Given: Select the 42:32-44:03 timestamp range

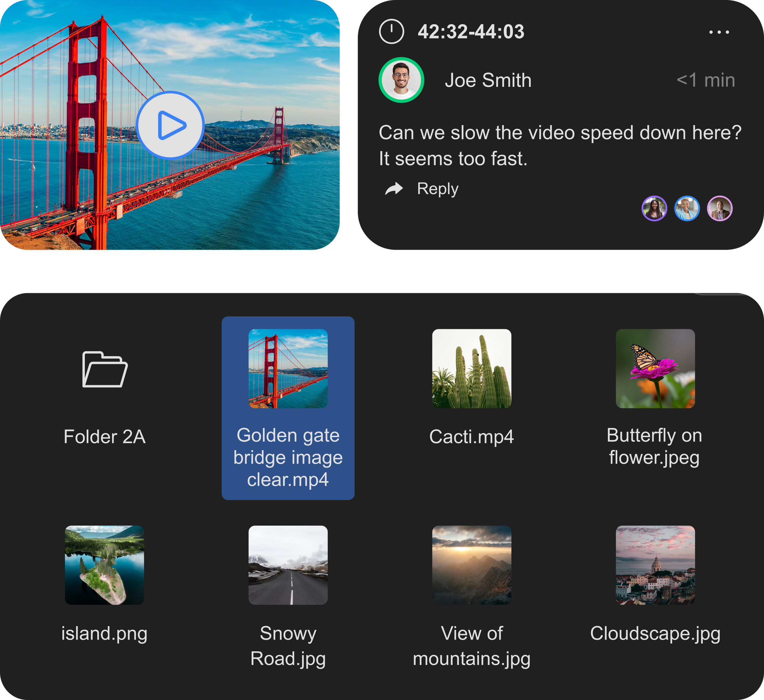Looking at the screenshot, I should [x=471, y=31].
